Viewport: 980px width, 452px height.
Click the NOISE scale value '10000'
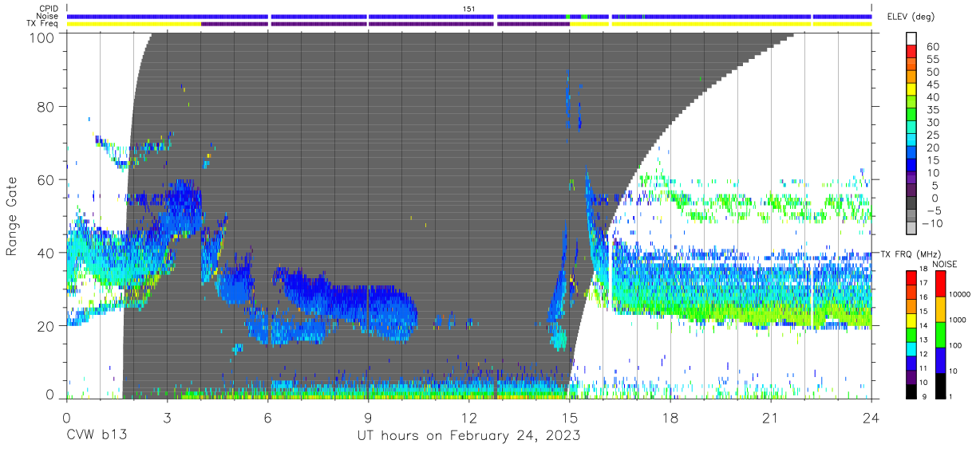click(x=959, y=295)
